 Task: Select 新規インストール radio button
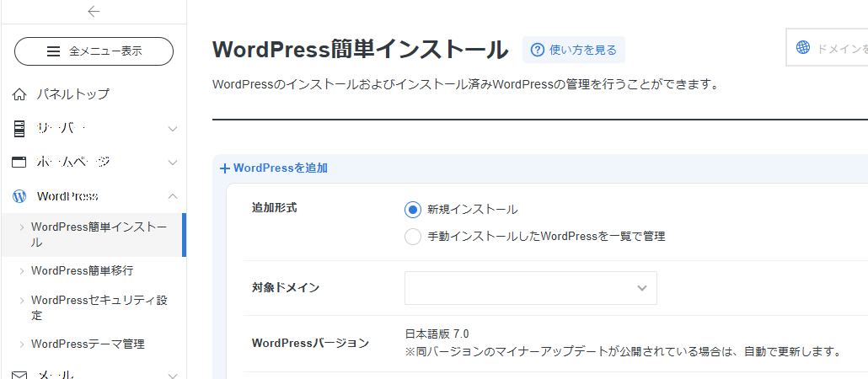tap(413, 210)
